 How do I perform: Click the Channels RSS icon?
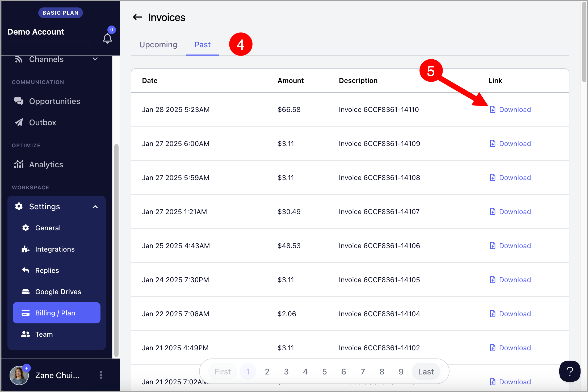click(x=19, y=59)
